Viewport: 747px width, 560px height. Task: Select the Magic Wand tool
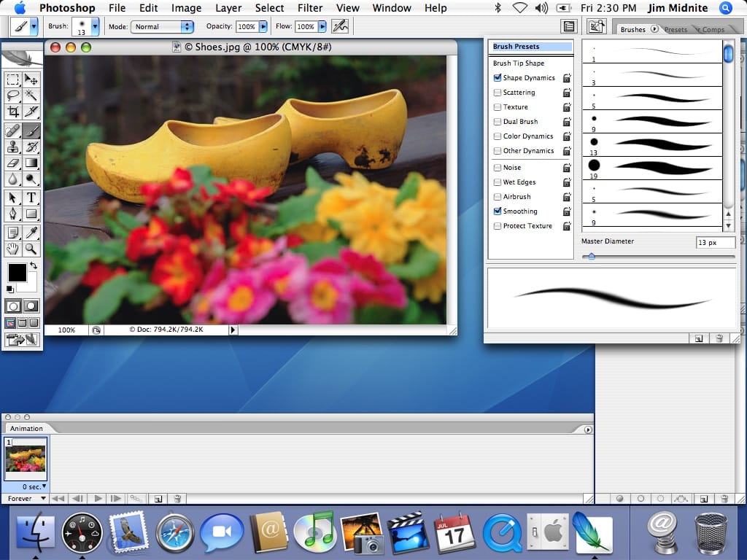(x=31, y=96)
